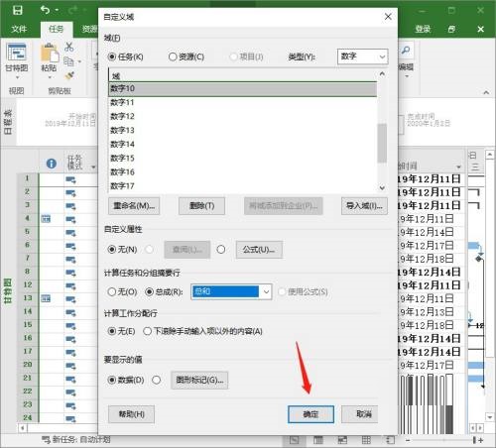Select the 无(N) custom attribute radio
Viewport: 496px width, 448px height.
point(112,249)
